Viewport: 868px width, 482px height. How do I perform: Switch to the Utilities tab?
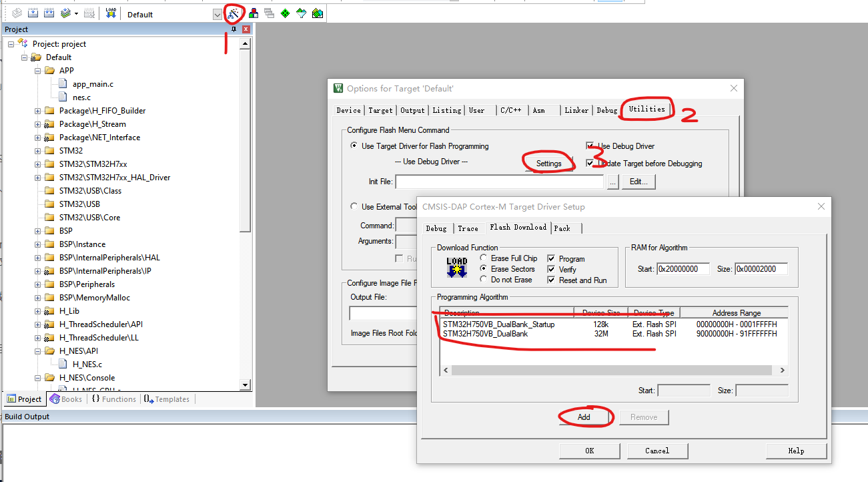click(x=646, y=109)
